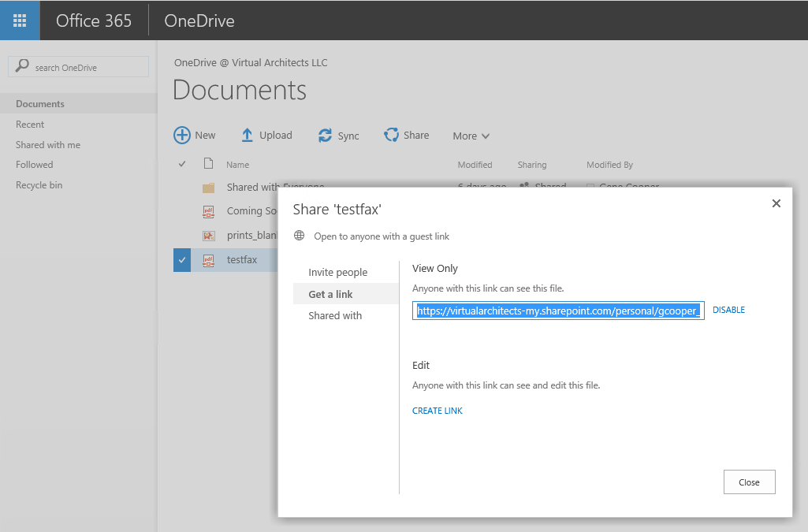Close the Share dialog with the X

click(776, 203)
